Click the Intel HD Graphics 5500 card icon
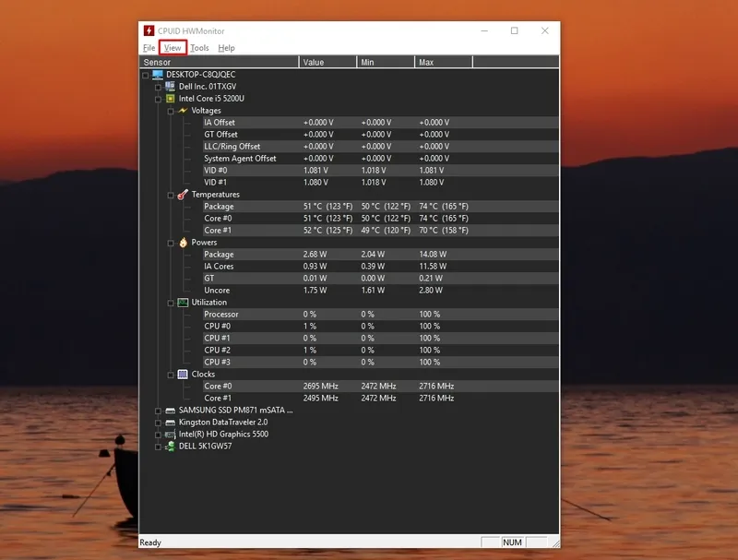The height and width of the screenshot is (560, 738). [x=171, y=435]
